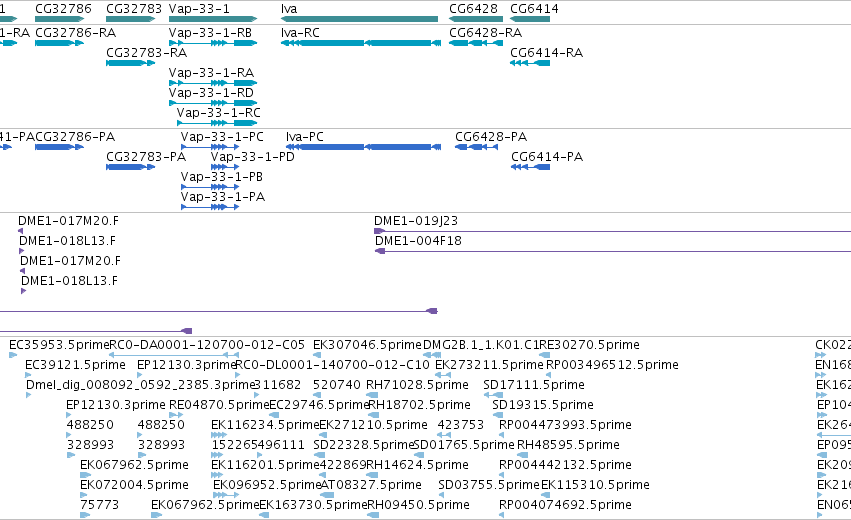Select the Dmel_dig_008092_0592_2385.3prime label
Image resolution: width=851 pixels, height=520 pixels.
(x=141, y=385)
